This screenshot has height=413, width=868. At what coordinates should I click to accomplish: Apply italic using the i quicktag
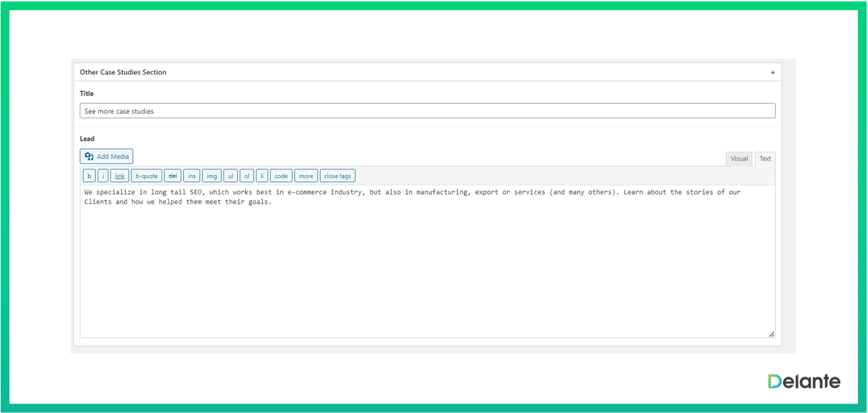pos(102,176)
